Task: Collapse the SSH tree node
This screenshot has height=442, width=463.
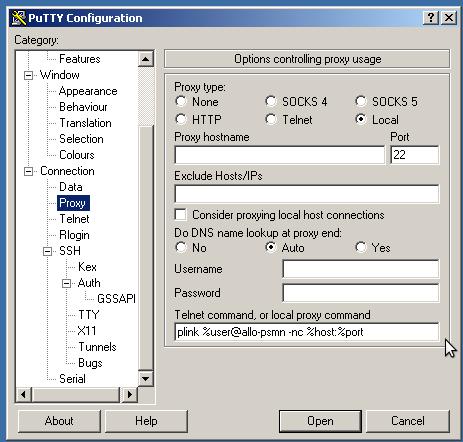Action: pyautogui.click(x=48, y=251)
